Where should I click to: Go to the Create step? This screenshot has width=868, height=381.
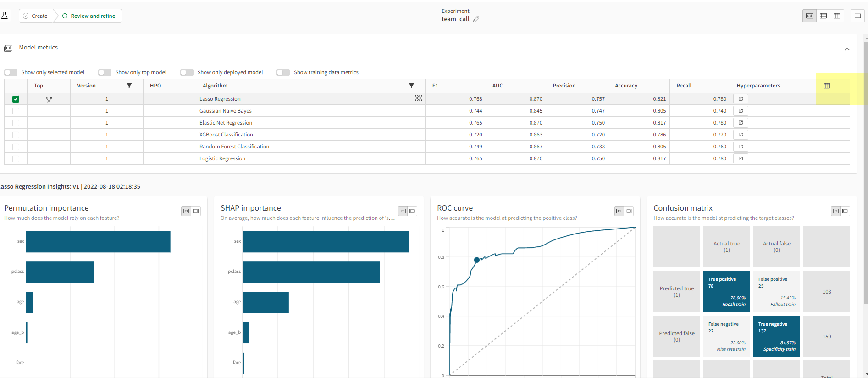[36, 16]
